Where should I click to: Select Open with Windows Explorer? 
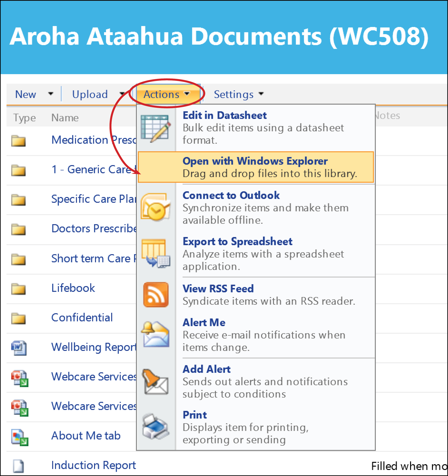(x=256, y=167)
